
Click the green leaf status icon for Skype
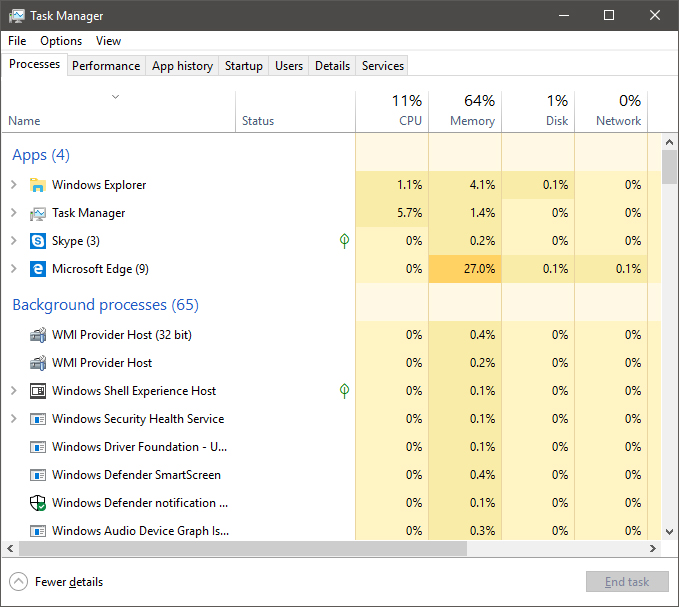344,241
